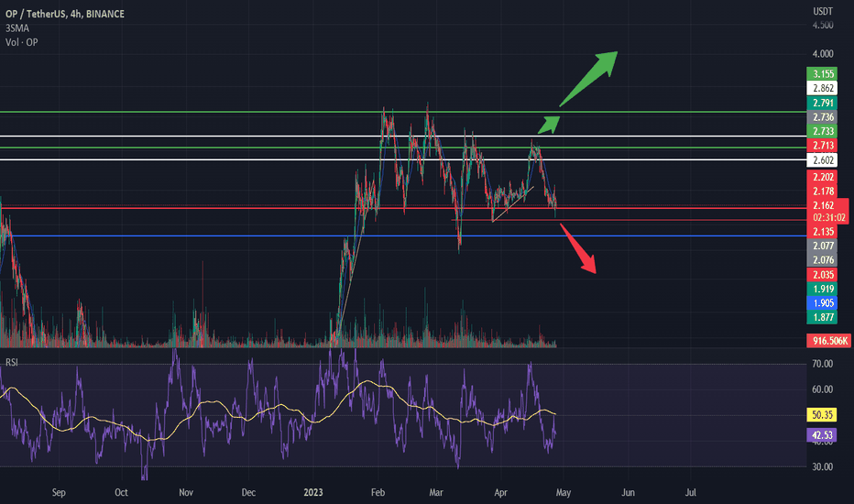
Task: Select the blue 1.905 price label
Action: click(823, 303)
